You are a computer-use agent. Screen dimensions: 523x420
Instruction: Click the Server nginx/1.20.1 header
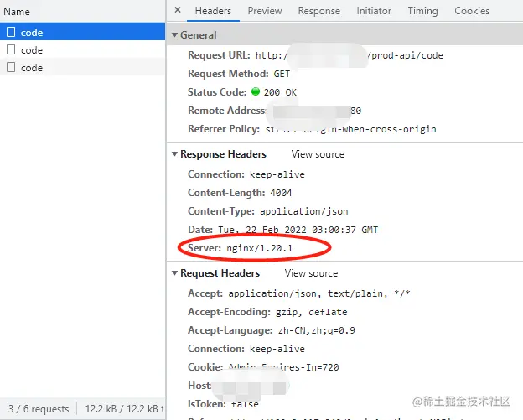[241, 248]
